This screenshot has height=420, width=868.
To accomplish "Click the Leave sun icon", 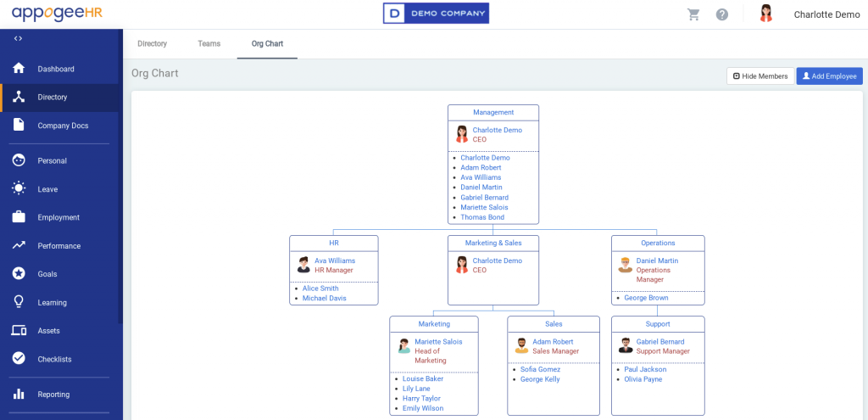I will point(19,189).
